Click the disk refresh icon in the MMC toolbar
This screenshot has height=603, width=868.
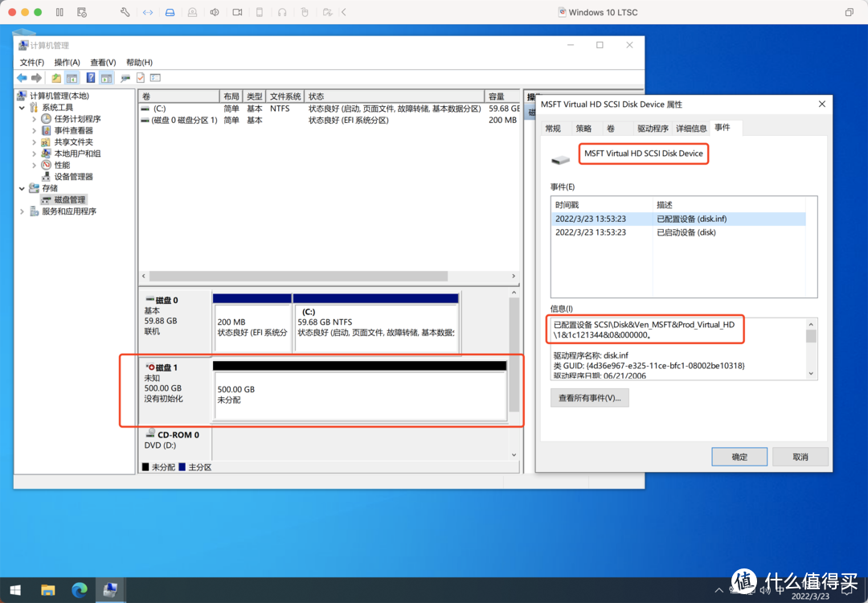[x=125, y=78]
